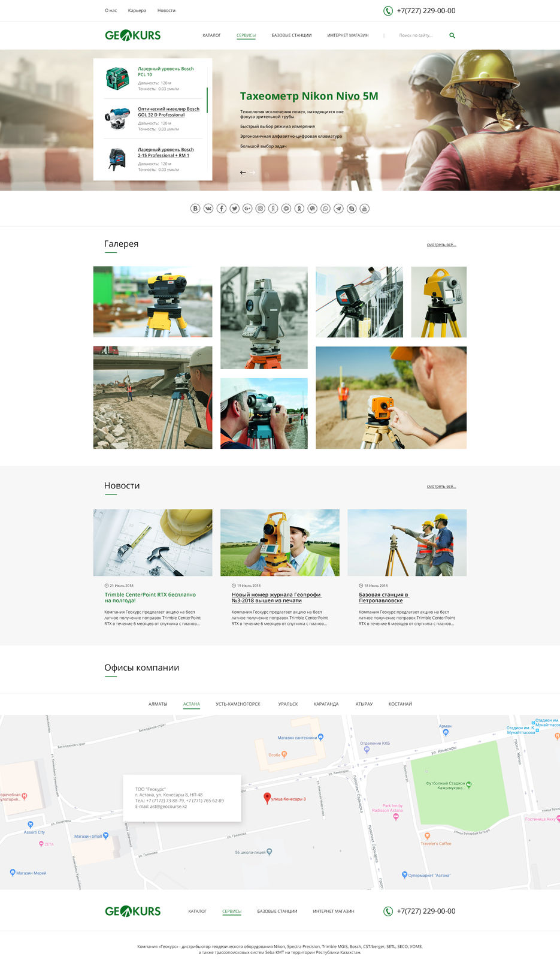Click the footer phone number +7(727) 229-00-00
The width and height of the screenshot is (560, 969).
pyautogui.click(x=426, y=911)
